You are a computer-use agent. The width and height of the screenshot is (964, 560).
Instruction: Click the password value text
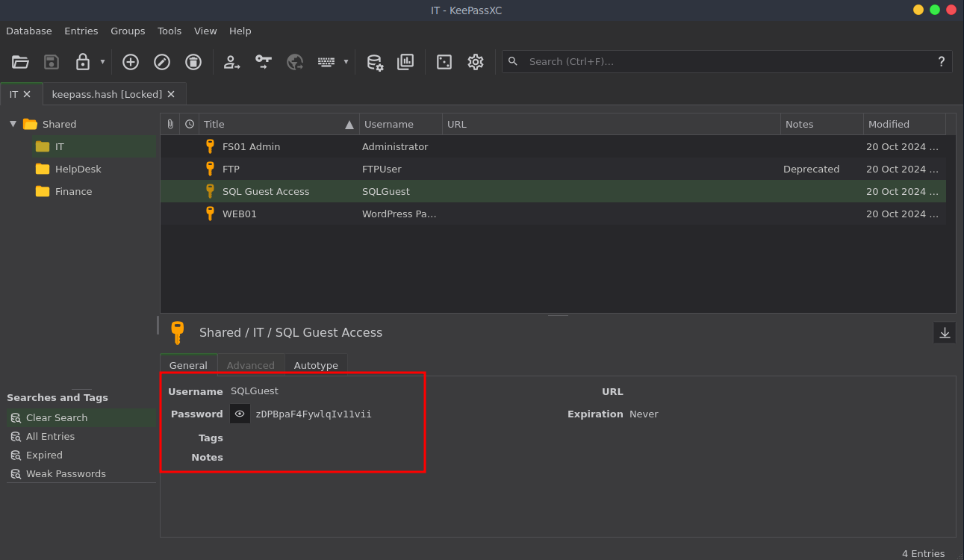314,414
